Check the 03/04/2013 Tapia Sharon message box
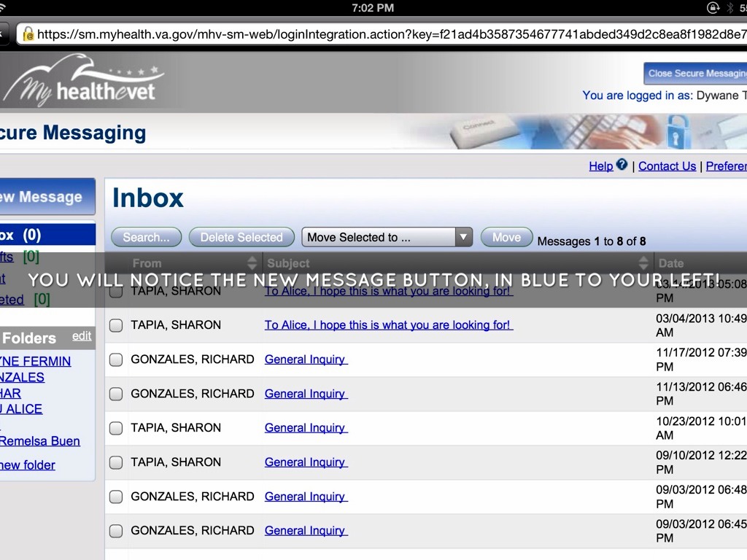 [x=116, y=325]
